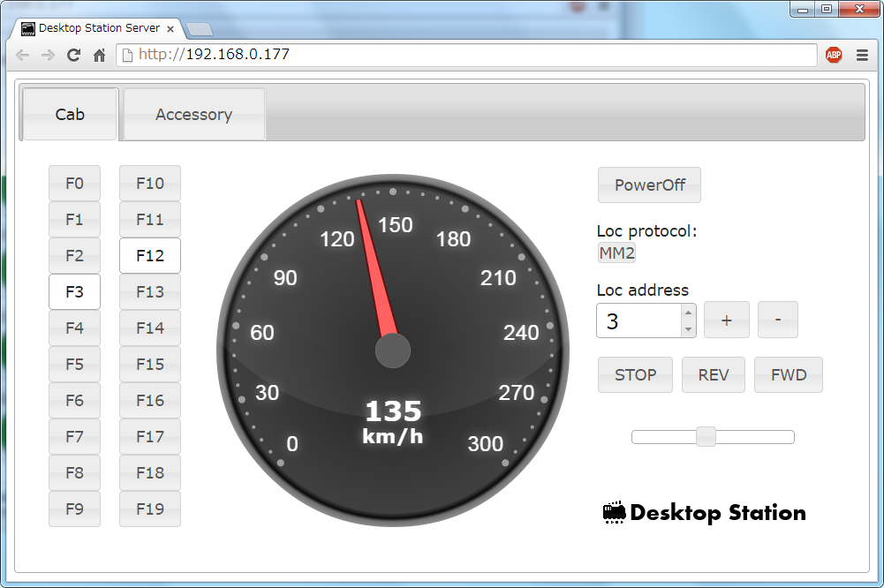The width and height of the screenshot is (884, 588).
Task: Toggle function F10
Action: (x=150, y=184)
